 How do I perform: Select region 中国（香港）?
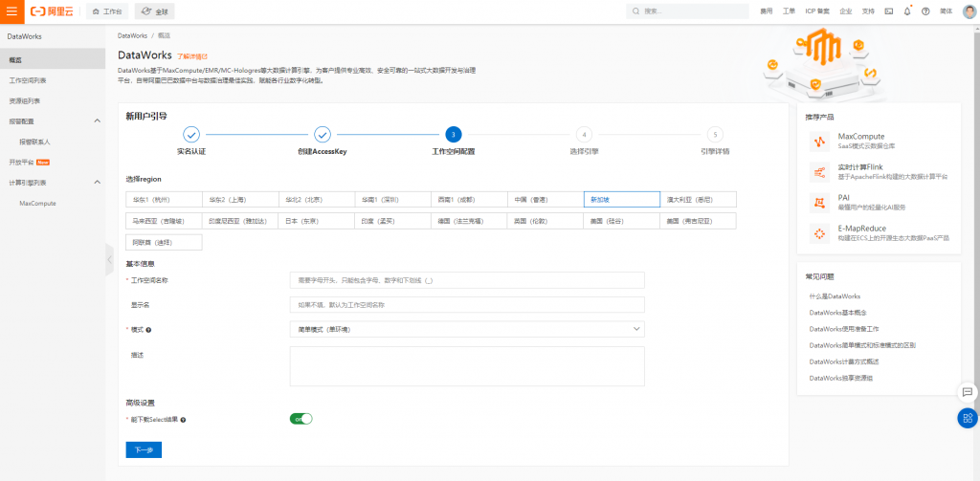[545, 199]
